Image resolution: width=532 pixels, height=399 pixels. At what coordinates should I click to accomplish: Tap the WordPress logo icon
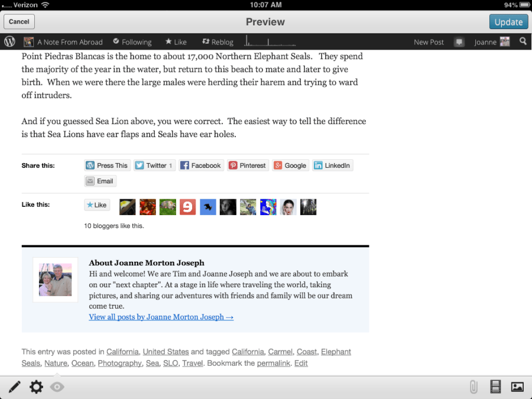(9, 42)
